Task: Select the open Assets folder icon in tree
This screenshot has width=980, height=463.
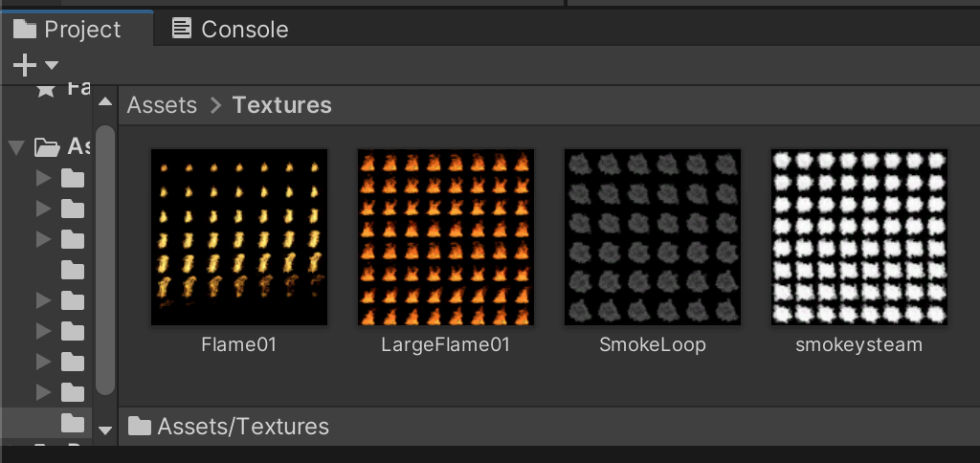Action: point(47,147)
